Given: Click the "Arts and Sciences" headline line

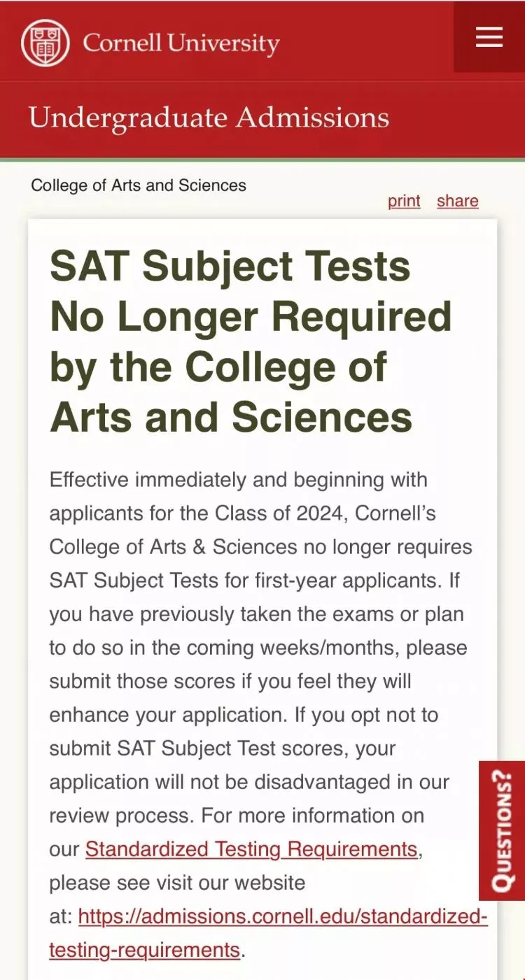Looking at the screenshot, I should pos(231,418).
